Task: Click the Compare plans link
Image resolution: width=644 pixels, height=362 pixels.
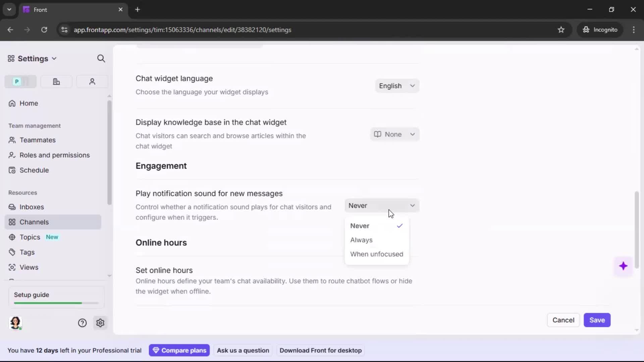Action: (179, 350)
